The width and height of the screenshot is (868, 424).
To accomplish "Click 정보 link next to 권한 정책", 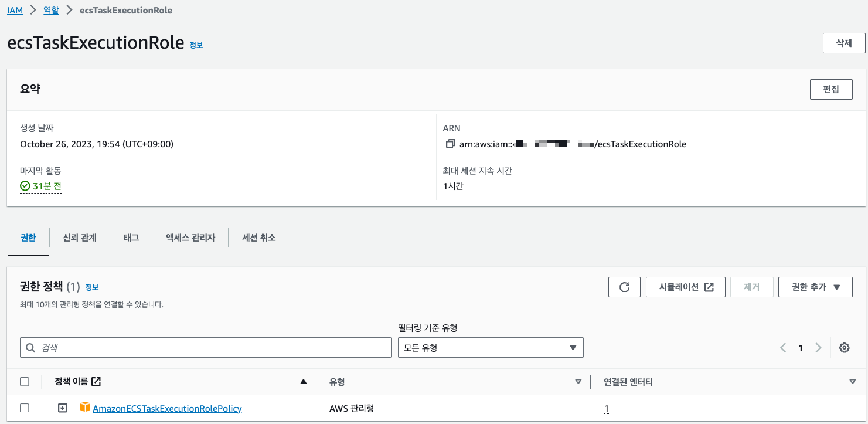I will point(91,287).
